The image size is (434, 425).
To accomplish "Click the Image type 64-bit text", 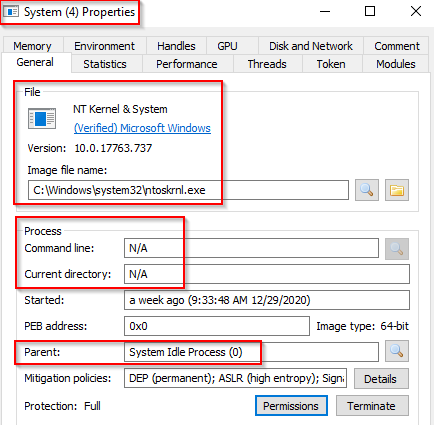I will [x=362, y=326].
